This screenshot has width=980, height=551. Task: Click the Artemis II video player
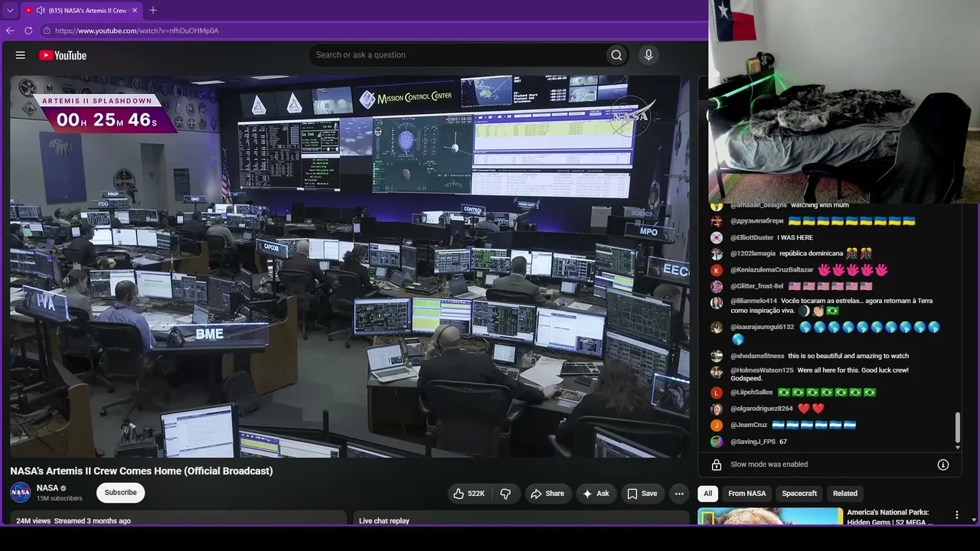click(x=350, y=266)
